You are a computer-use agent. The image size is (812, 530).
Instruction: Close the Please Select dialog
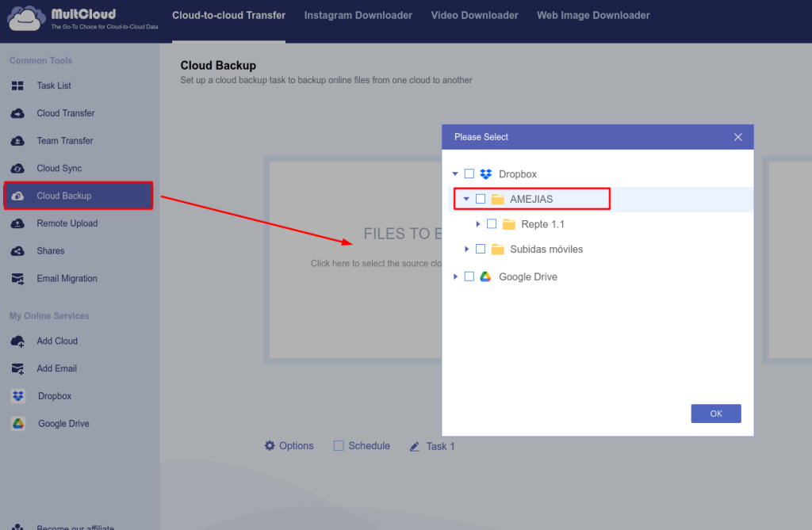737,137
